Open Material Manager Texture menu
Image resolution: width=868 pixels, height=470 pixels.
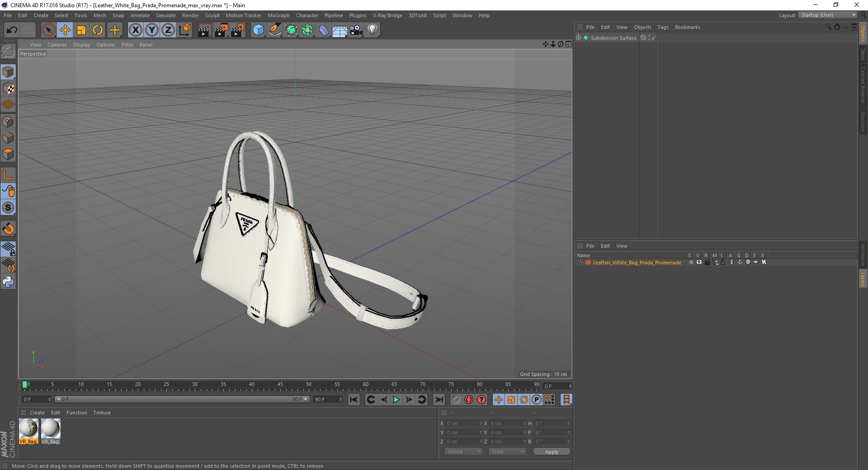click(102, 413)
